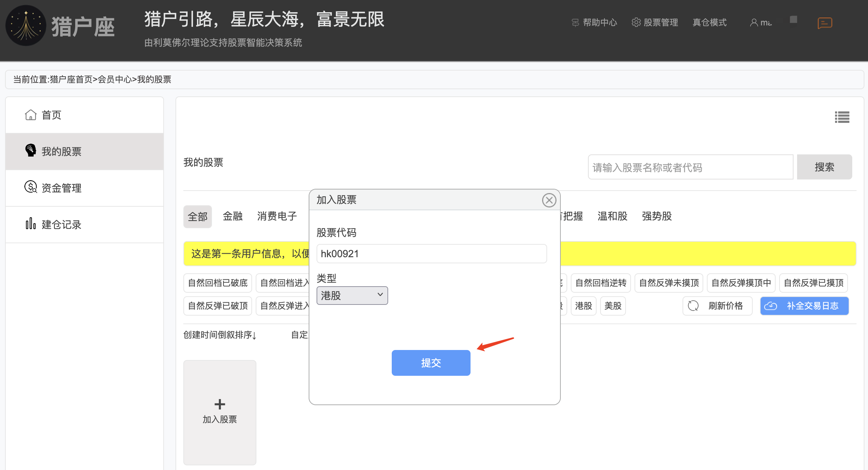The width and height of the screenshot is (868, 470).
Task: Close the 加入股票 dialog
Action: pos(549,200)
